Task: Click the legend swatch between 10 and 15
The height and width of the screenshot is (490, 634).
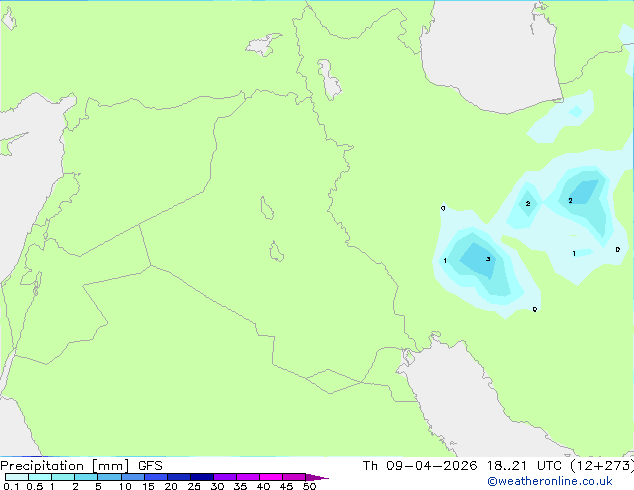Action: click(132, 477)
